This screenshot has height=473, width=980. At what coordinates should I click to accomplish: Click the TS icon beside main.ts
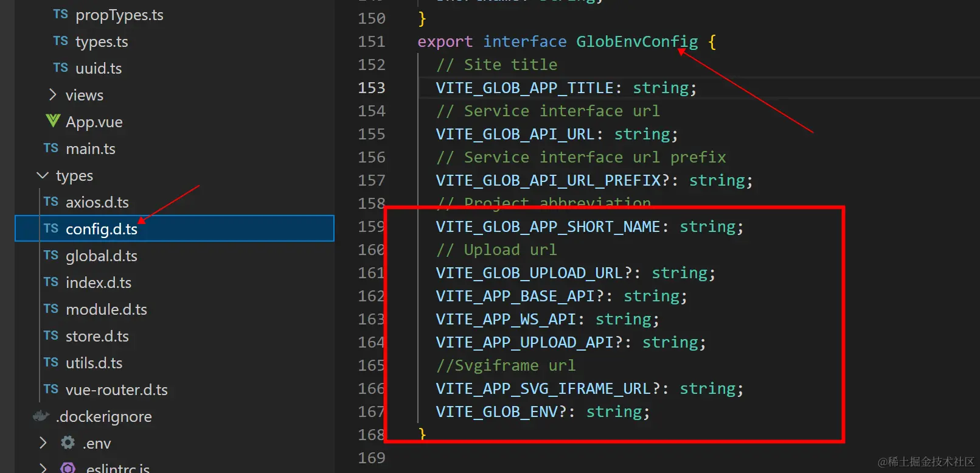tap(51, 149)
